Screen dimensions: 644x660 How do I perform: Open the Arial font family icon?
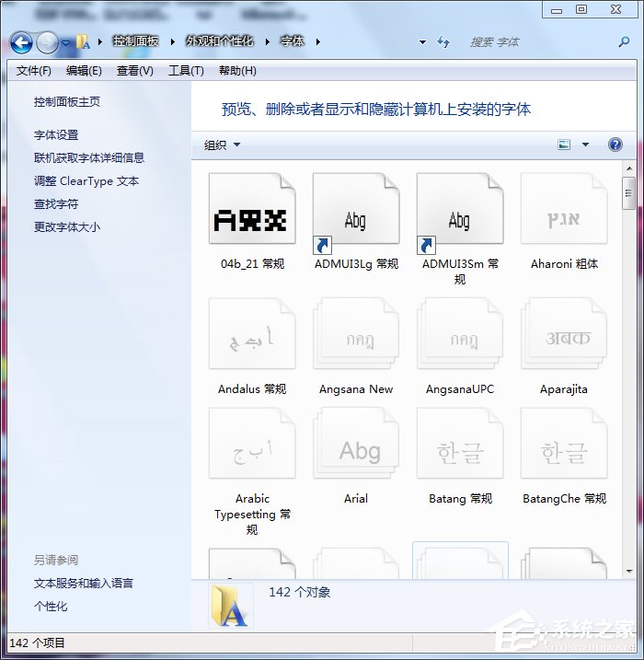point(356,446)
